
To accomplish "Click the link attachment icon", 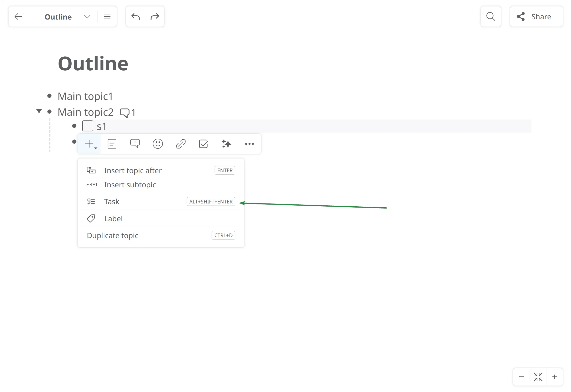I will tap(180, 144).
